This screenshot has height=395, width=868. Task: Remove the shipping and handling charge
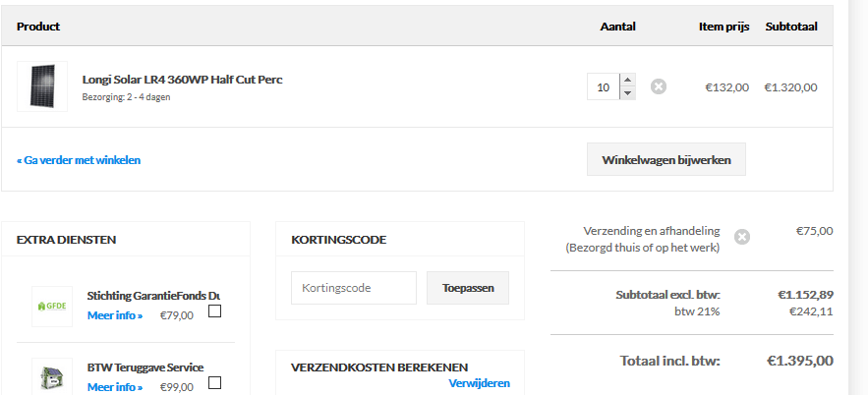coord(742,238)
